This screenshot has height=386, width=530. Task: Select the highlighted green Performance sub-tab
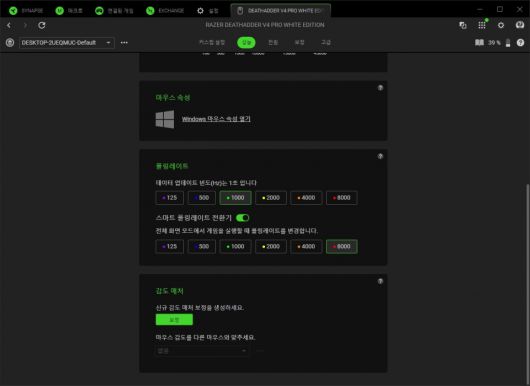click(x=246, y=42)
